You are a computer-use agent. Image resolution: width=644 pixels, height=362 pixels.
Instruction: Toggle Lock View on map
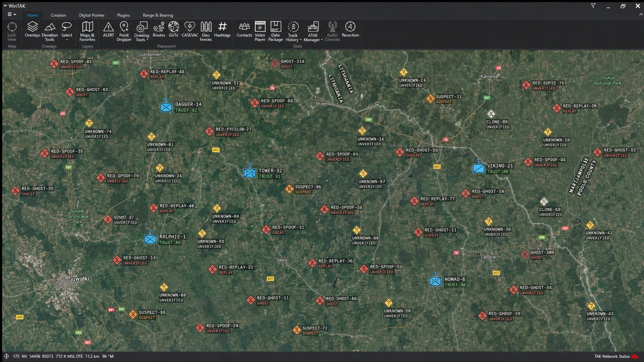pos(12,32)
